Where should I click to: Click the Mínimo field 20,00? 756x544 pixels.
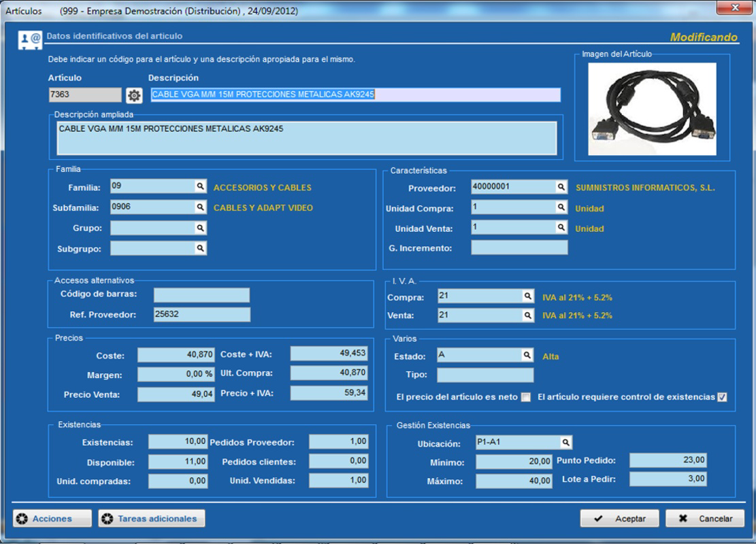514,462
